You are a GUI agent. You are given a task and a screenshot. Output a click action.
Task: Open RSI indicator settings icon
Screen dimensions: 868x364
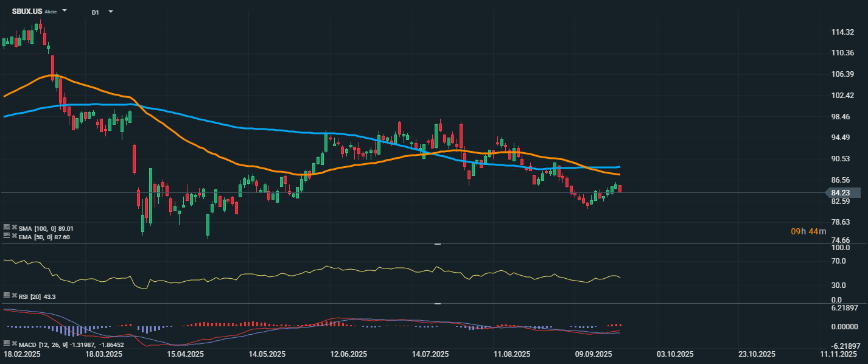[7, 296]
